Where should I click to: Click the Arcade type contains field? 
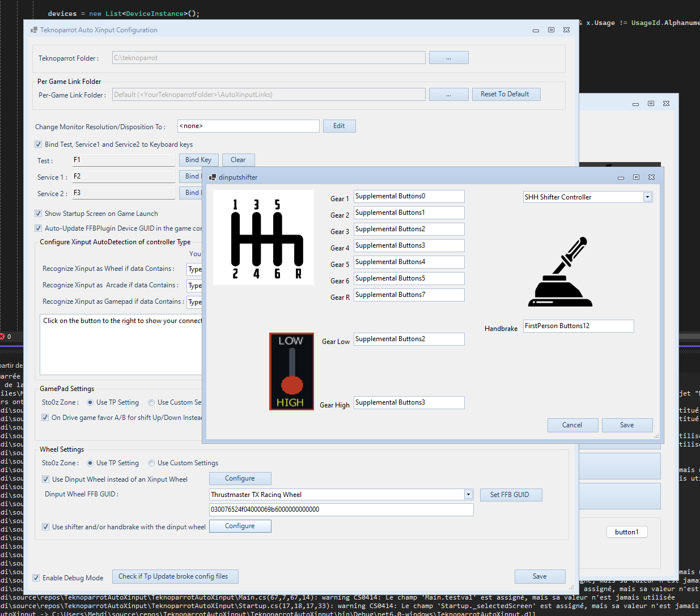(x=194, y=286)
